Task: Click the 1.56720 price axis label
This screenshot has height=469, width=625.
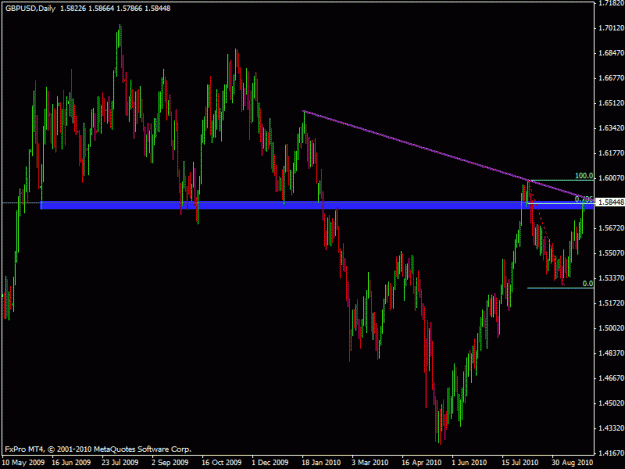Action: pos(611,228)
